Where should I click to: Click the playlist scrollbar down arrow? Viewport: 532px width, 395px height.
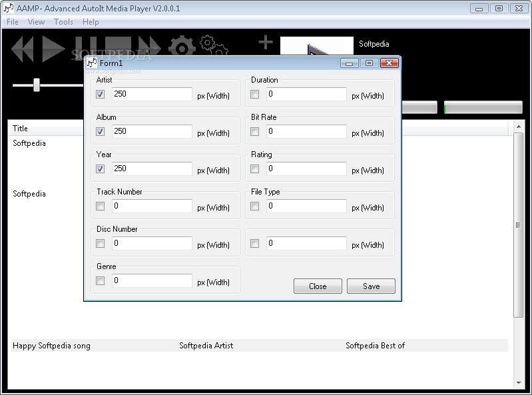click(x=519, y=382)
